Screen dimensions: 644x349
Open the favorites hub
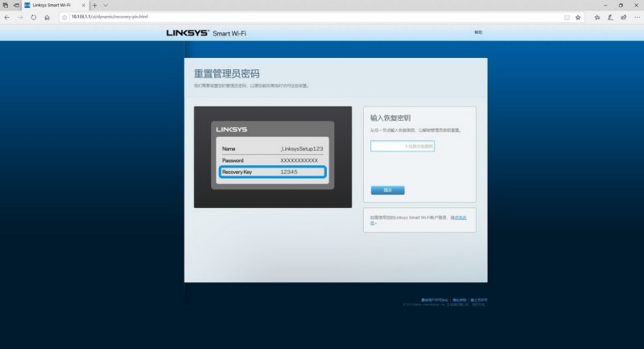[x=597, y=17]
